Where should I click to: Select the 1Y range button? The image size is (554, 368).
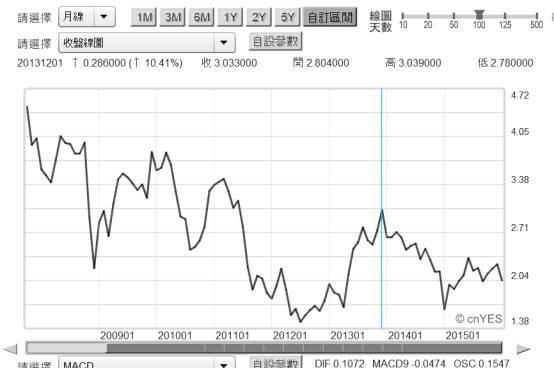[x=230, y=17]
